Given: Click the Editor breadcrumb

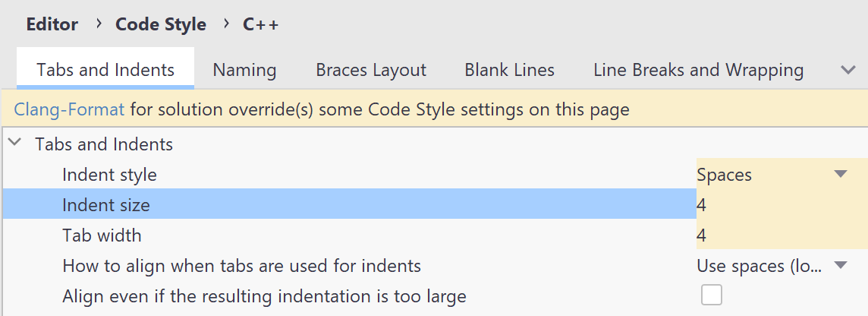Looking at the screenshot, I should tap(52, 24).
